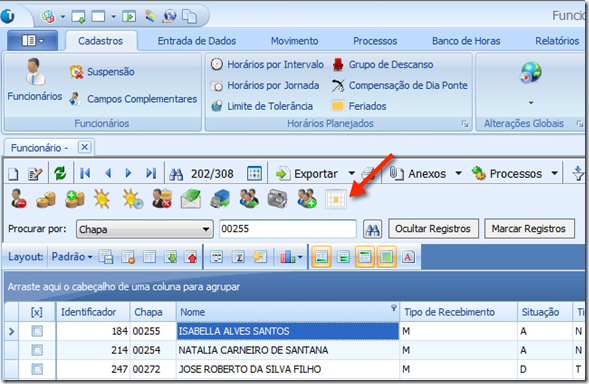Image resolution: width=589 pixels, height=384 pixels.
Task: Click the plain sun icon
Action: click(x=102, y=199)
